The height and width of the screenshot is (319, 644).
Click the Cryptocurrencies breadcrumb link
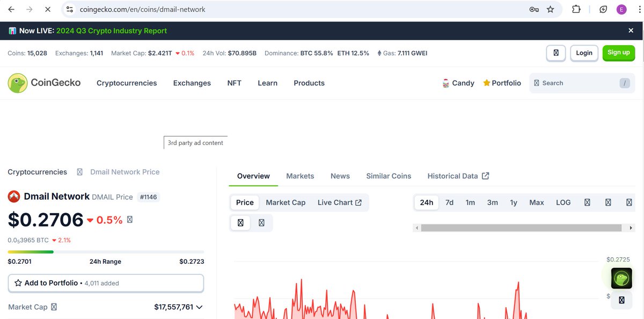pos(38,172)
